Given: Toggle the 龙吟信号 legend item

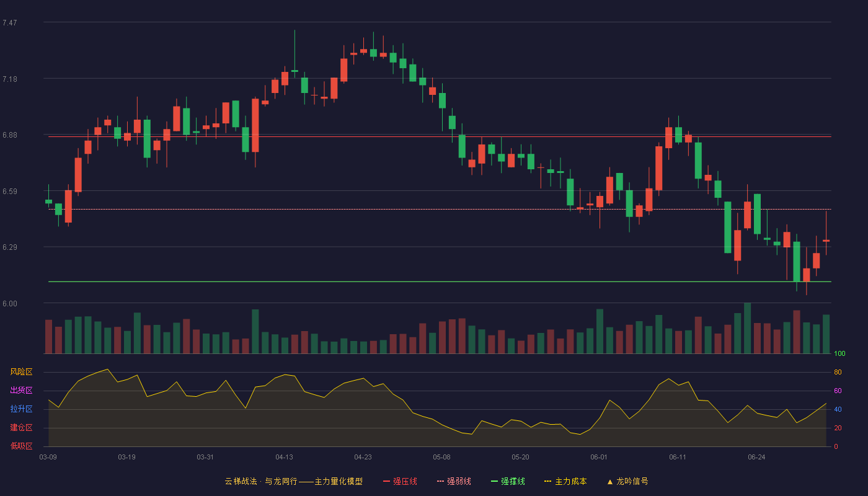Looking at the screenshot, I should [x=627, y=481].
